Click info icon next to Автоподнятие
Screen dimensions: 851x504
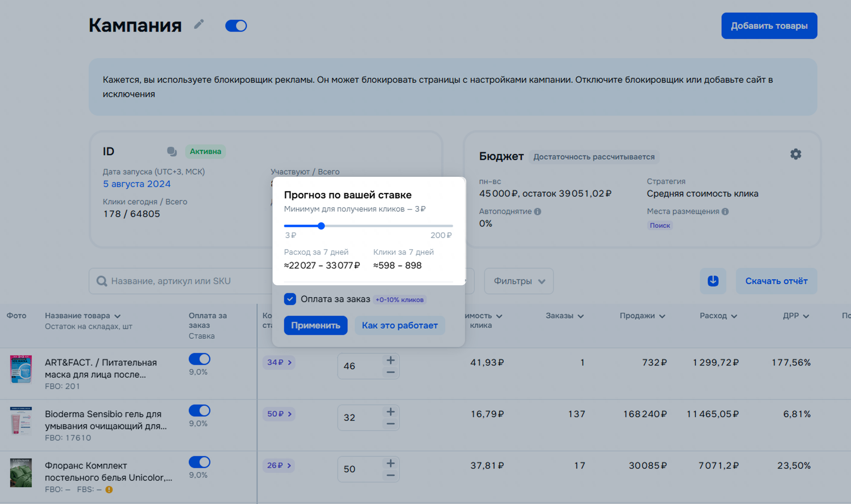(538, 212)
